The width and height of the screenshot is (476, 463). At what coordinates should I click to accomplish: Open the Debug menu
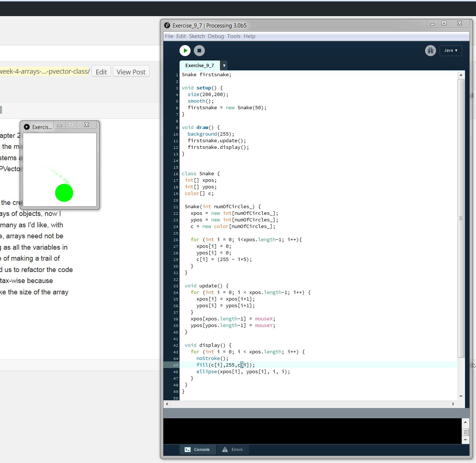pyautogui.click(x=216, y=36)
